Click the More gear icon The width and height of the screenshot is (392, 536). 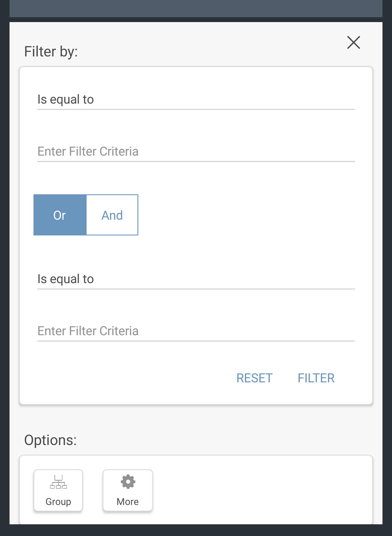(x=128, y=482)
